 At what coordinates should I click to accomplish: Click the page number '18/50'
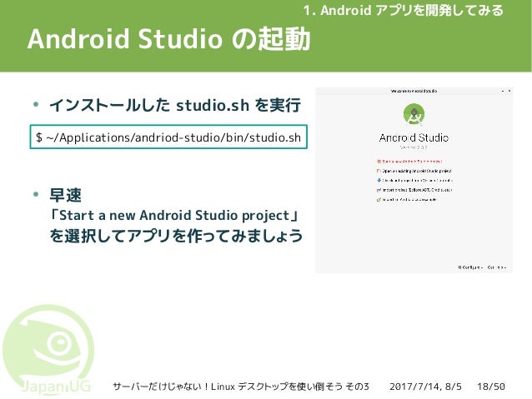tap(491, 387)
